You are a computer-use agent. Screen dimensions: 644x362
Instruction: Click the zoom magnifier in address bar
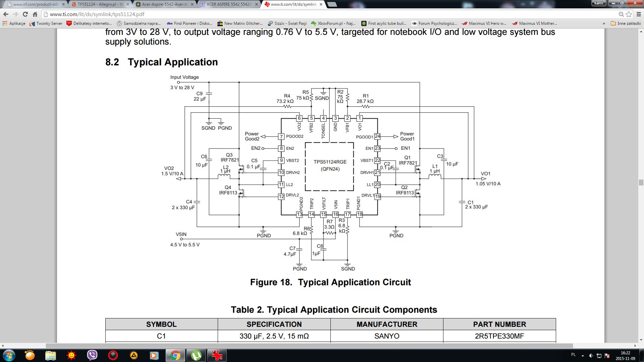pyautogui.click(x=621, y=14)
